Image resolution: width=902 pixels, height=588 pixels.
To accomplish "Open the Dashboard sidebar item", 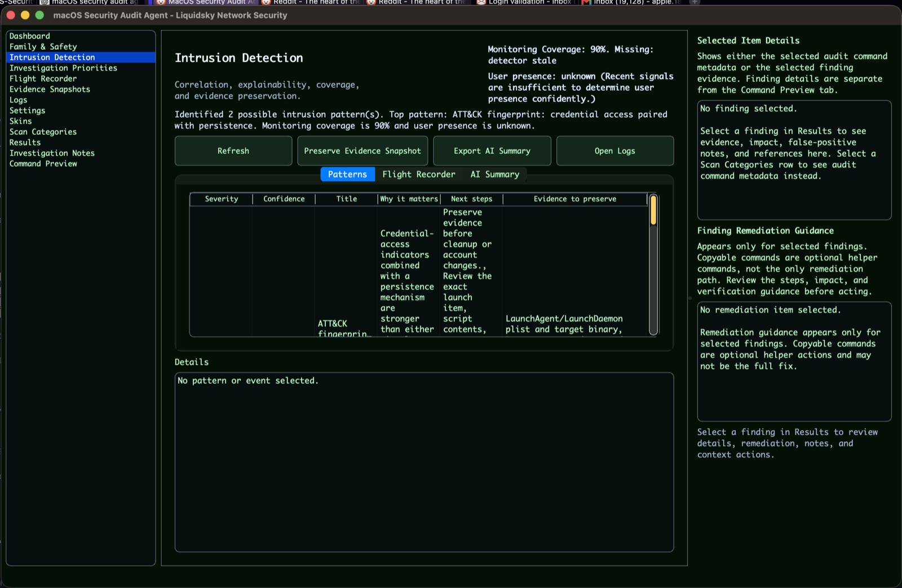I will (x=81, y=36).
